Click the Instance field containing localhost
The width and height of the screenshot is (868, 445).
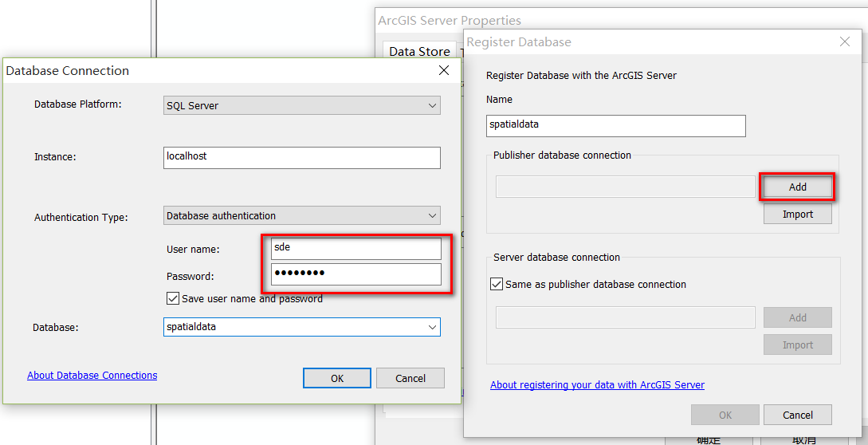tap(301, 157)
